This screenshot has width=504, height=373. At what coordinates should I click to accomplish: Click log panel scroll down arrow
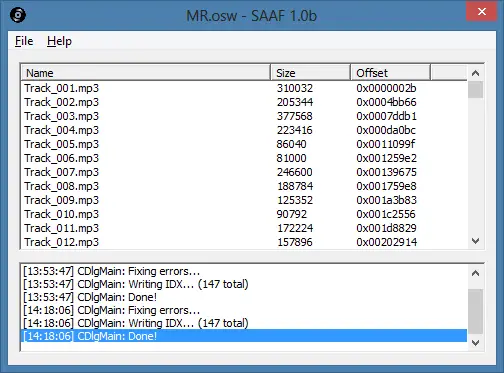pos(475,342)
